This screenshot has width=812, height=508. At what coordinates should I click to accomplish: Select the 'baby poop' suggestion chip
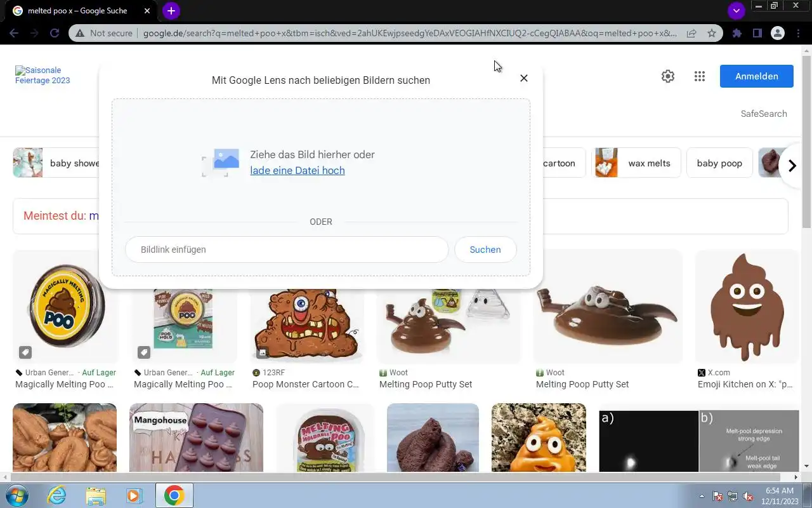coord(719,163)
